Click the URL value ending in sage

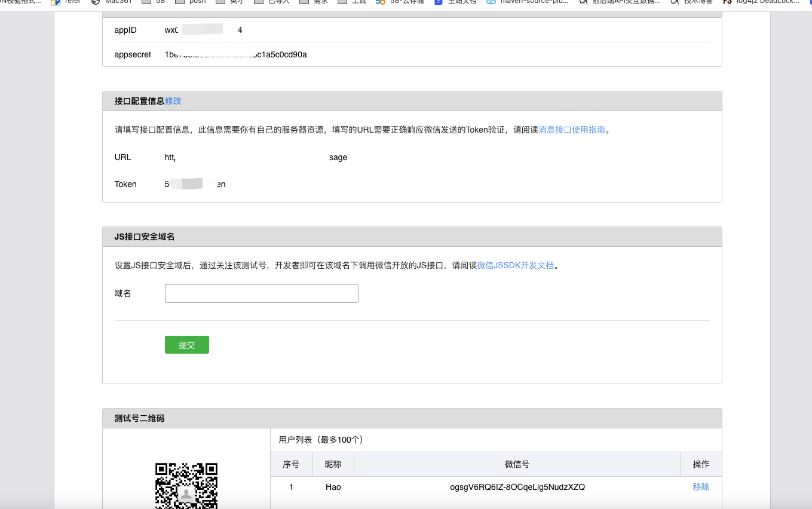[x=256, y=157]
